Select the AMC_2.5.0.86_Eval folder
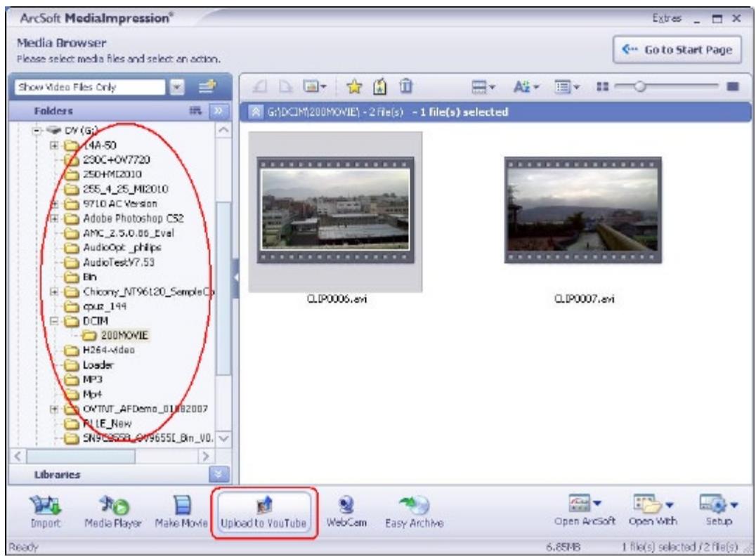756x557 pixels. (x=119, y=233)
